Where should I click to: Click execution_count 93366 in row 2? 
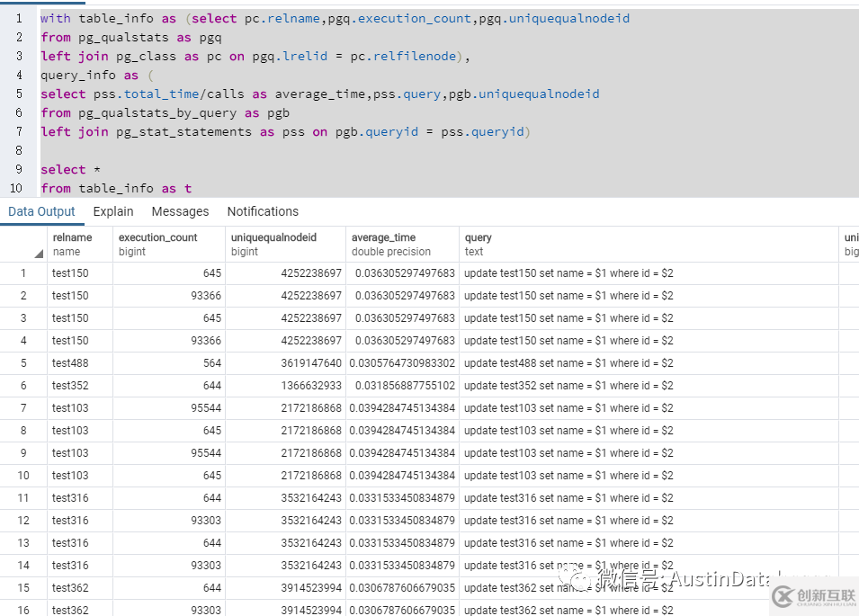[x=169, y=296]
